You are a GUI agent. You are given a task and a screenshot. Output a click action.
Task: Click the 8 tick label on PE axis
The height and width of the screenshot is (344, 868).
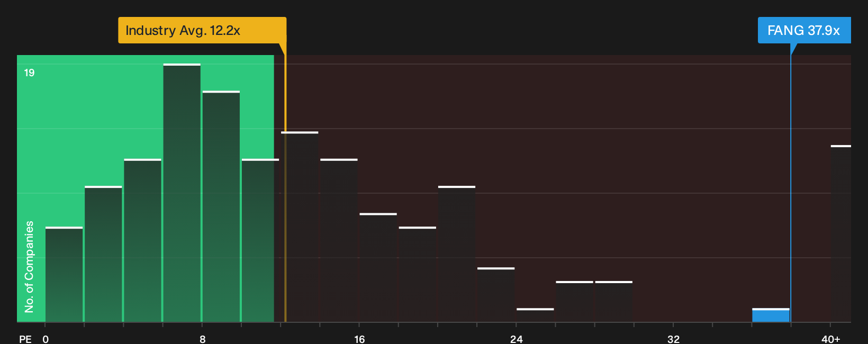coord(202,339)
